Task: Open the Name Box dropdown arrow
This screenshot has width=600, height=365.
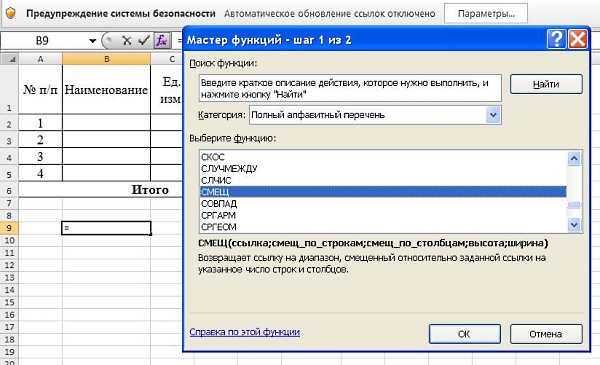Action: pyautogui.click(x=92, y=41)
